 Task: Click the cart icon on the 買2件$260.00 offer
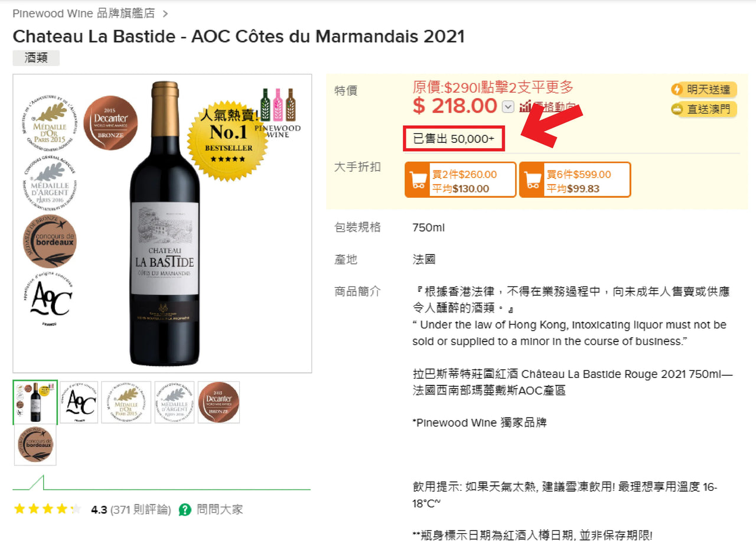(418, 180)
